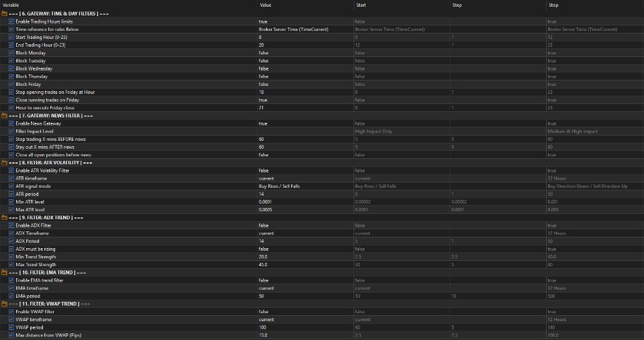Click folder icon of section 11 Filter VWAP Trend
This screenshot has width=644, height=340.
click(x=4, y=304)
